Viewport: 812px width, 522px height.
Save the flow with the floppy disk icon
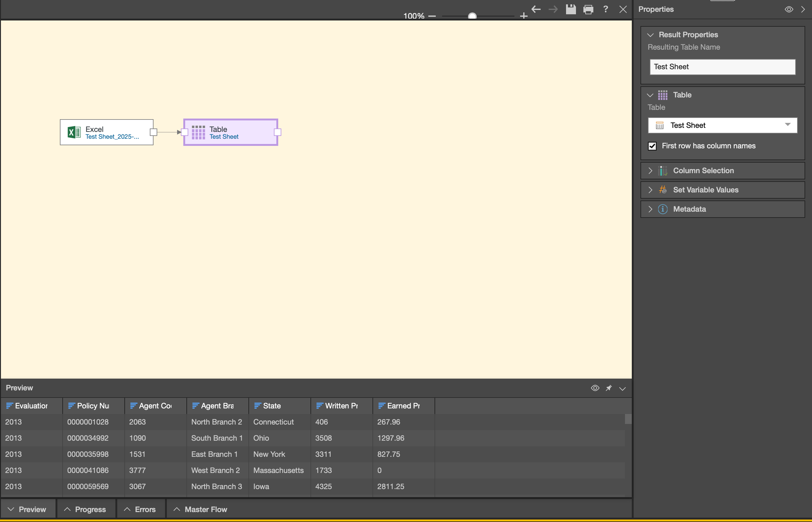pos(571,9)
